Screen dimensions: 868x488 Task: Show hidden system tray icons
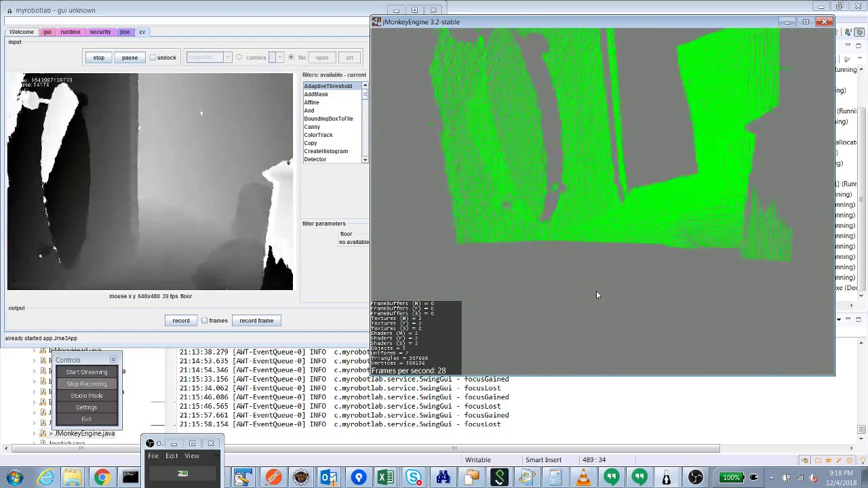pos(770,478)
